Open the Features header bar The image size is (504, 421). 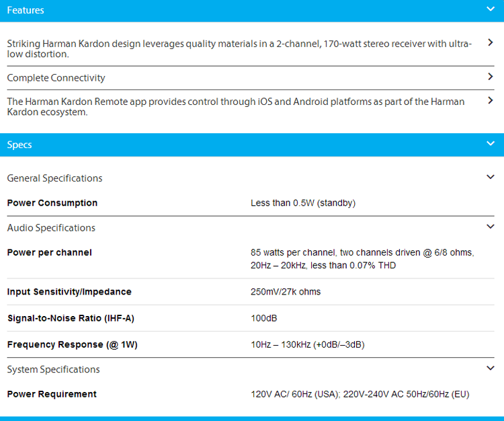[252, 10]
